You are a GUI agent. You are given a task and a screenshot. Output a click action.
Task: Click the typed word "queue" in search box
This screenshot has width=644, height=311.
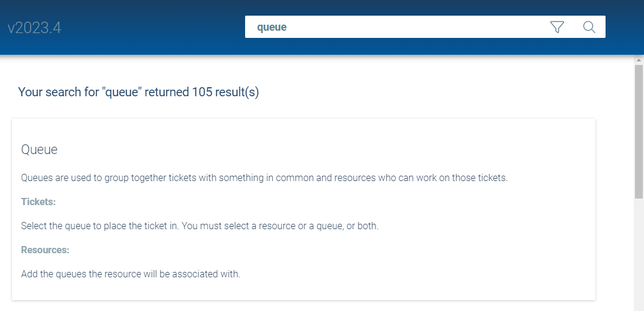point(272,27)
